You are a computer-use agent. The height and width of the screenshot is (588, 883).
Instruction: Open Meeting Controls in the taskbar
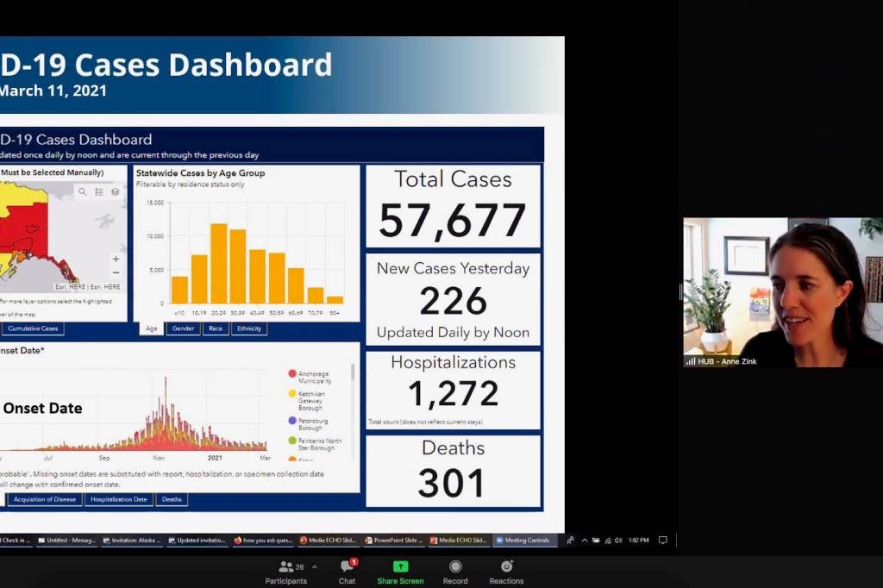(x=525, y=541)
